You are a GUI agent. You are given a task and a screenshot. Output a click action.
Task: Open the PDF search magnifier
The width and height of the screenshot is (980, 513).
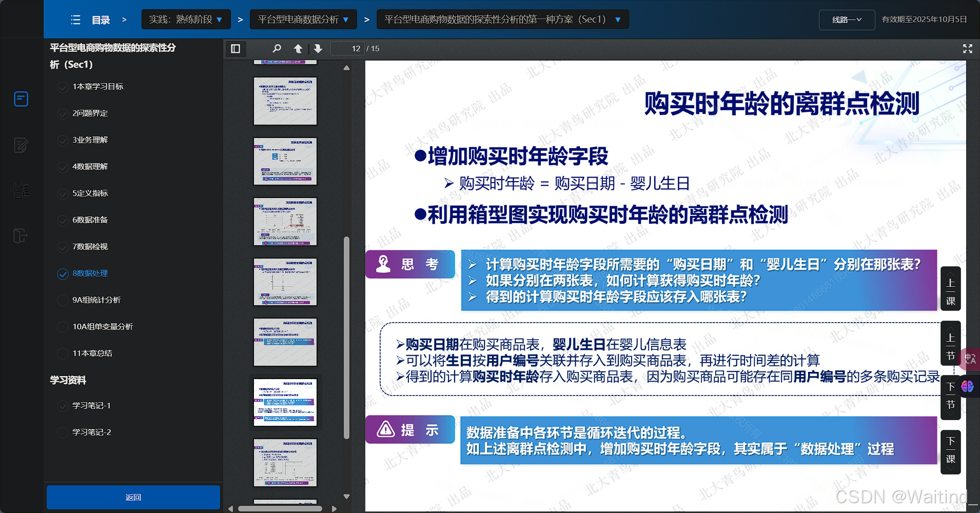point(277,49)
